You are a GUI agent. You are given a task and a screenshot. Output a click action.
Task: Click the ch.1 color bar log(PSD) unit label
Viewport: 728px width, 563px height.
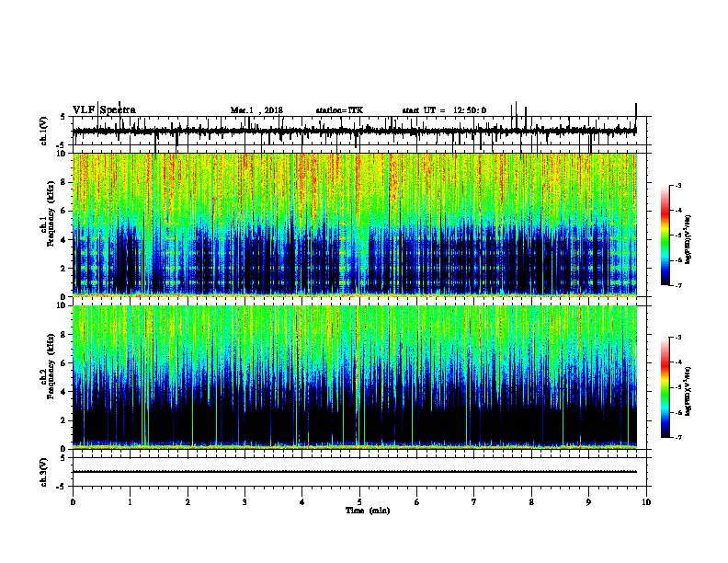[x=688, y=239]
